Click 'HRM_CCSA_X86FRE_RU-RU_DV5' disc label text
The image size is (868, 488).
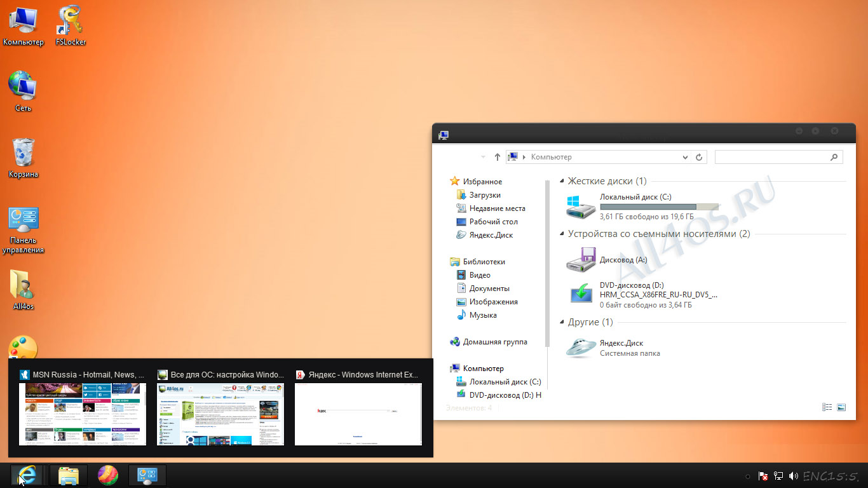click(x=658, y=295)
